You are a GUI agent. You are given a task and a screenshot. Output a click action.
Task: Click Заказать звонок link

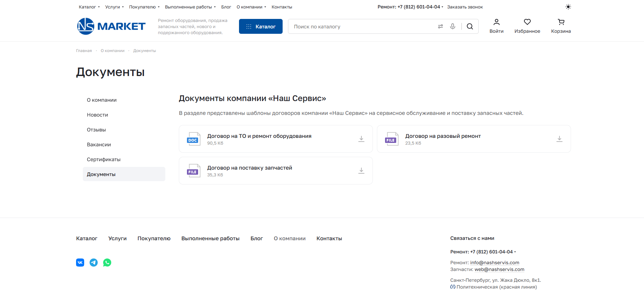coord(465,7)
